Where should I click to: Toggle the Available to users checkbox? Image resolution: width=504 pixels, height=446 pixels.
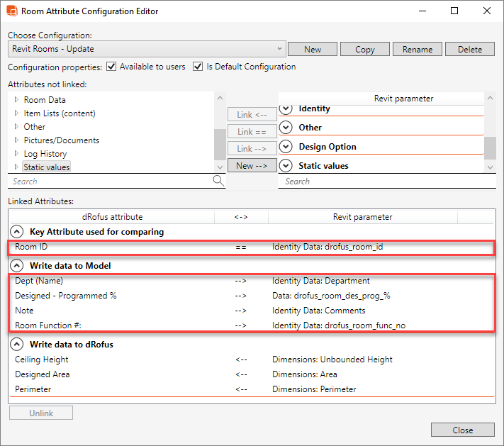pos(110,67)
